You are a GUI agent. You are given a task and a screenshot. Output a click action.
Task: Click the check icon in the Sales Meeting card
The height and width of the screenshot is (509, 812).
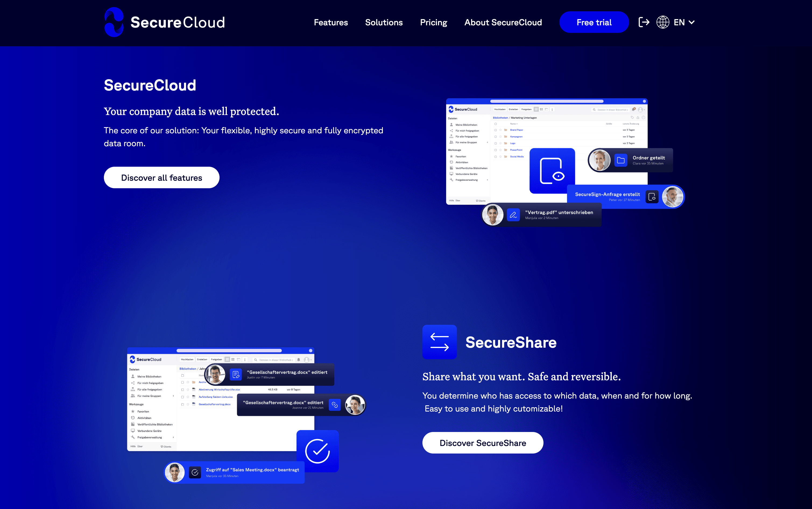tap(195, 472)
